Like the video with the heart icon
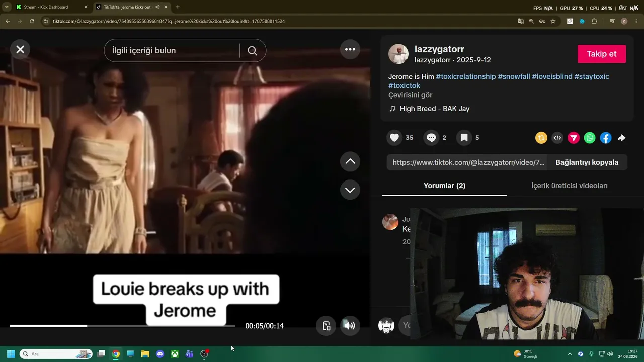This screenshot has width=644, height=362. point(394,138)
